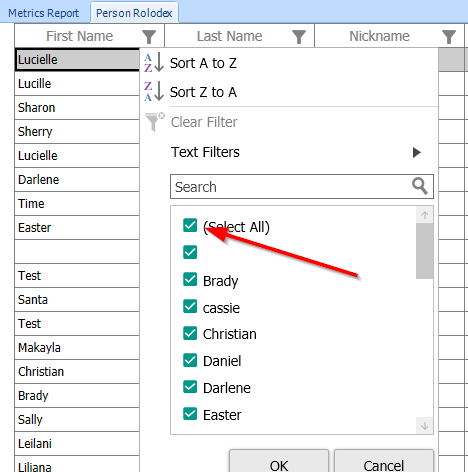Click the Sort Z to A icon

[x=154, y=91]
